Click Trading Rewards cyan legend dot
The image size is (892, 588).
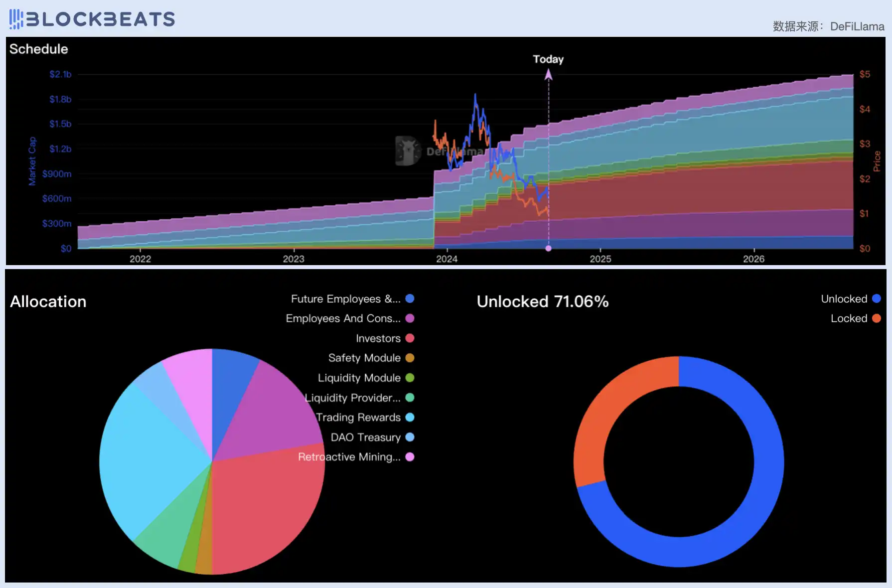tap(410, 417)
